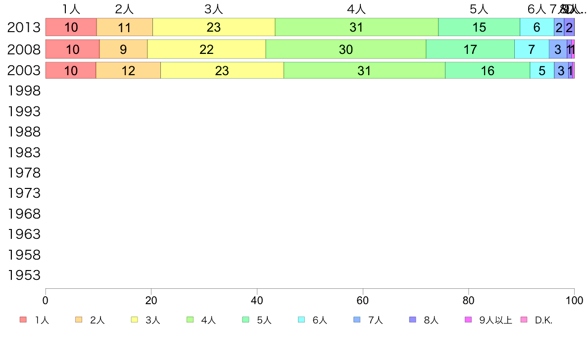Click the yellow 3人 legend swatch

134,320
